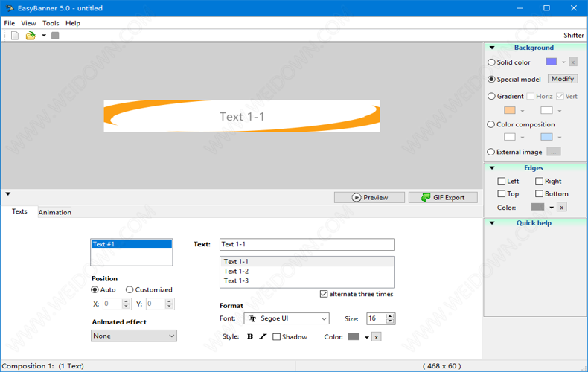Collapse the Edges panel triangle
The width and height of the screenshot is (588, 372).
[x=492, y=168]
